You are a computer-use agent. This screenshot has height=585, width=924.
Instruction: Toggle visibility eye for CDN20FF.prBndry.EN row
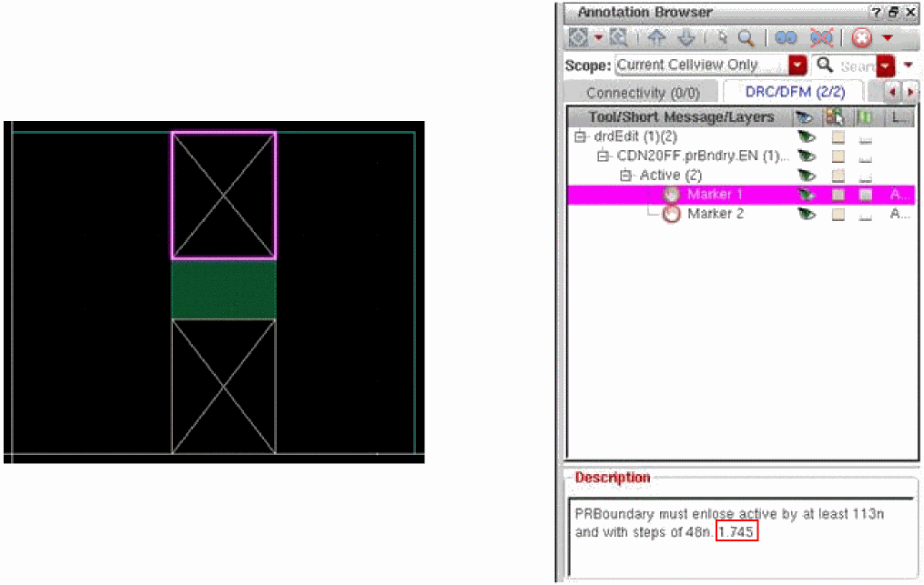tap(807, 156)
